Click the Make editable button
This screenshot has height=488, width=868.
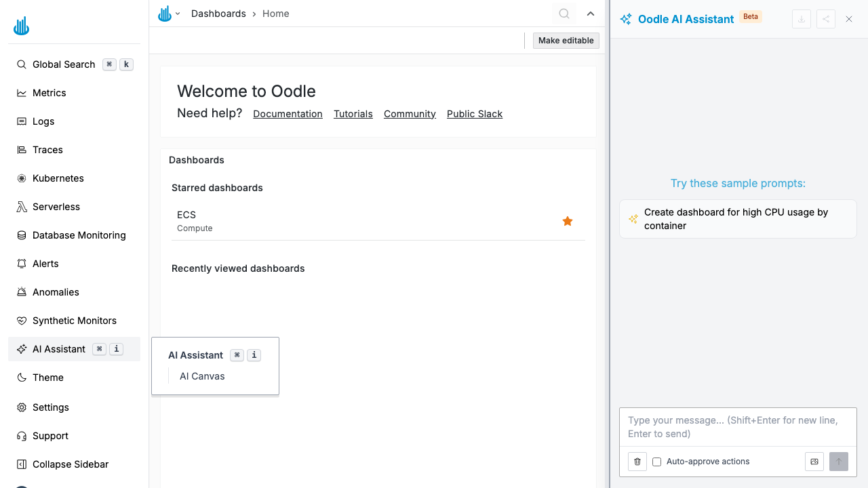[566, 40]
